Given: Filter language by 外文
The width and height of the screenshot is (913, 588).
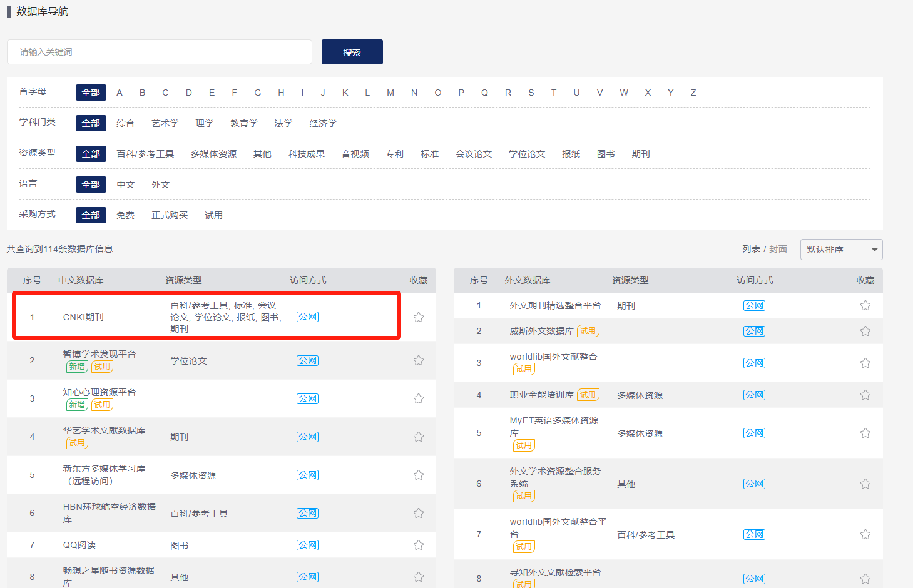Looking at the screenshot, I should point(161,185).
